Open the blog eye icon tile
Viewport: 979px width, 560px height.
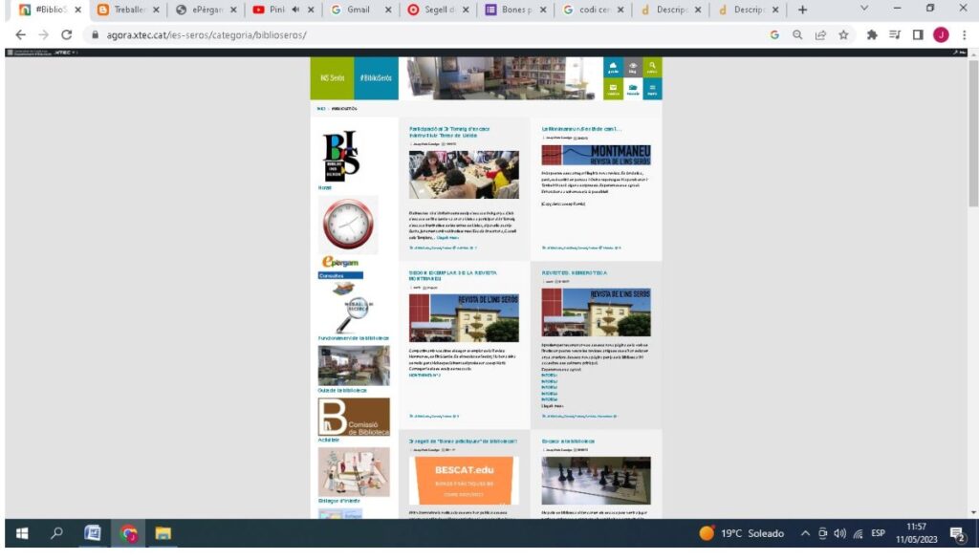[633, 67]
